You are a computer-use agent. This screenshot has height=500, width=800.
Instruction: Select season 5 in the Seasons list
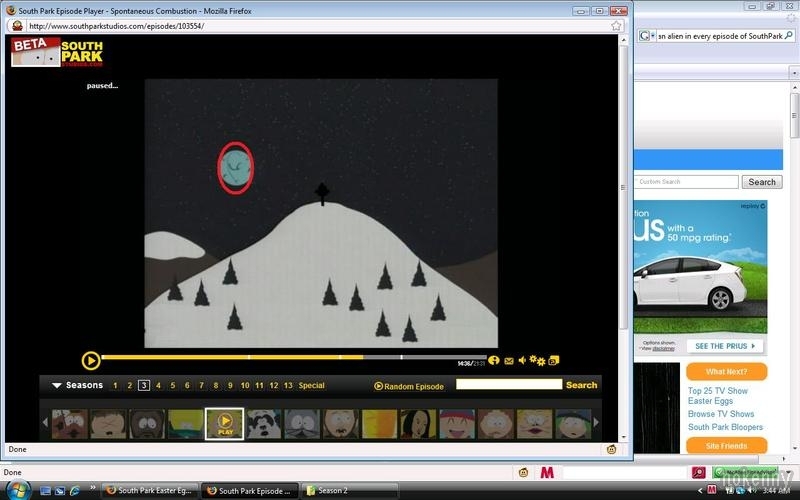(x=172, y=385)
